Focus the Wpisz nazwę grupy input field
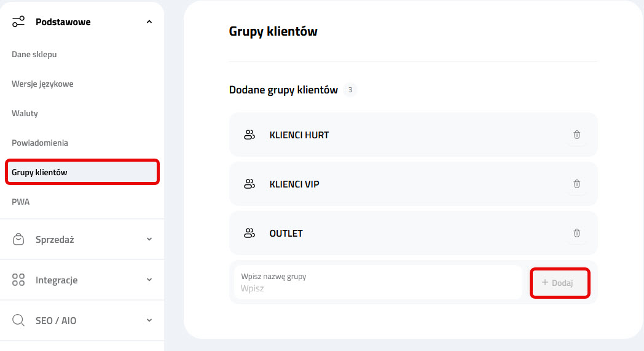Image resolution: width=644 pixels, height=351 pixels. click(378, 282)
